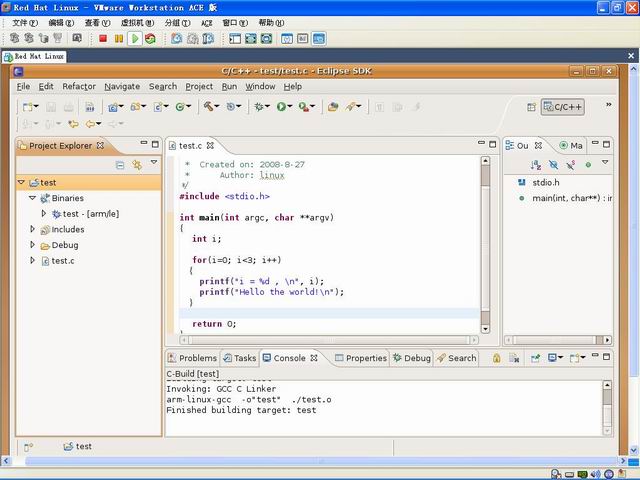Click the volume icon in VMware status bar
Image resolution: width=640 pixels, height=480 pixels.
(x=596, y=474)
